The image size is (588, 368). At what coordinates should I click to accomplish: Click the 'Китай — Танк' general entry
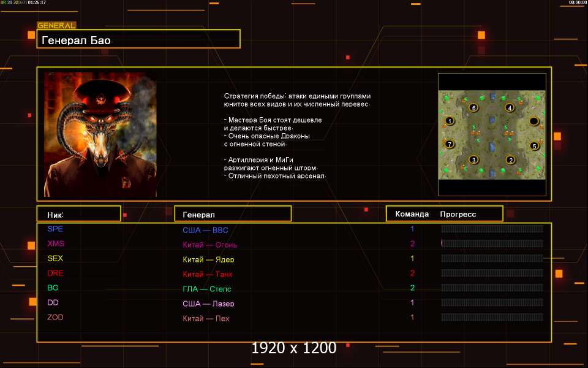[x=208, y=274]
